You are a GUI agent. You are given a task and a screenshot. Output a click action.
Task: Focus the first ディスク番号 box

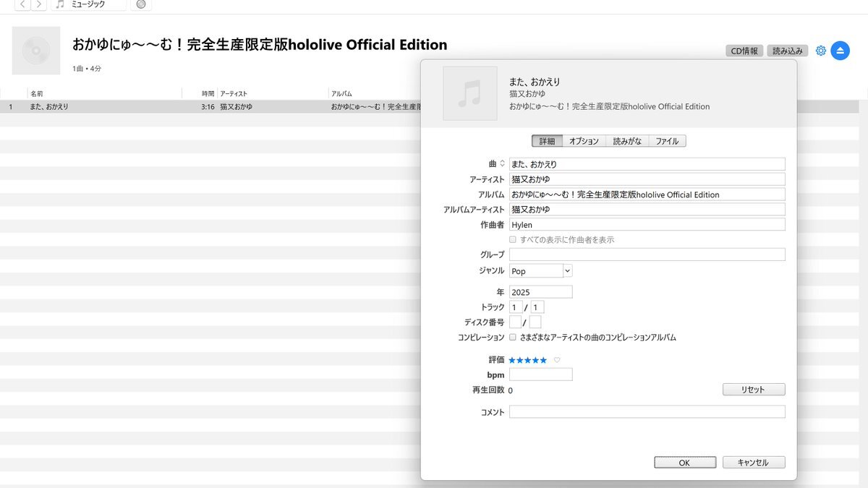[515, 322]
